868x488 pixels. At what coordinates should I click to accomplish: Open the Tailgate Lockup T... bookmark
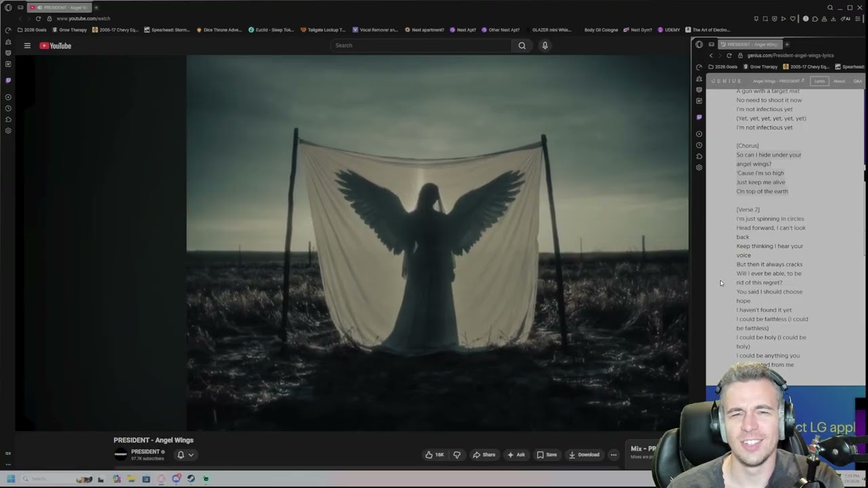click(323, 30)
